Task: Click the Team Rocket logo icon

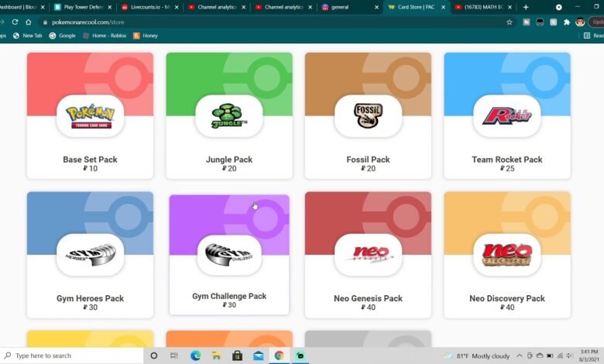Action: pyautogui.click(x=507, y=116)
